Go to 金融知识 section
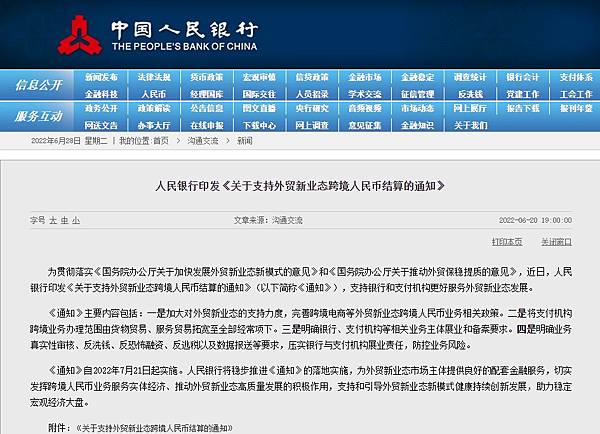The width and height of the screenshot is (600, 434). pyautogui.click(x=417, y=126)
